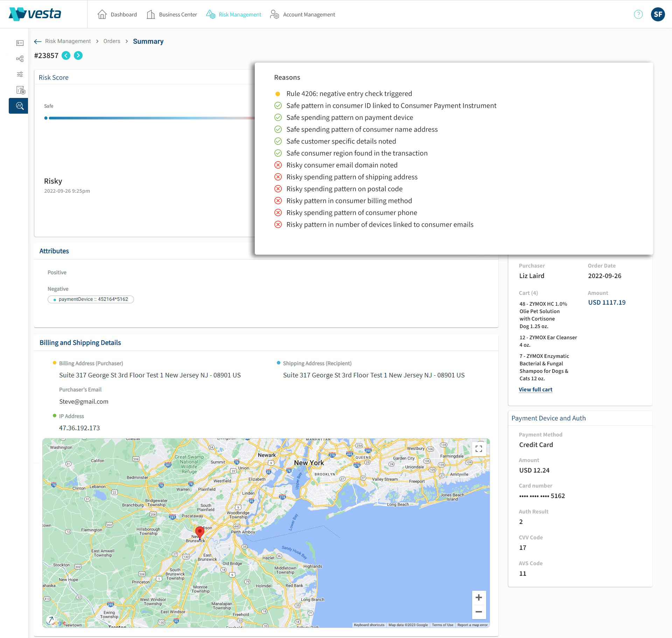The height and width of the screenshot is (638, 672).
Task: Click the top sidebar list icon
Action: (x=20, y=43)
